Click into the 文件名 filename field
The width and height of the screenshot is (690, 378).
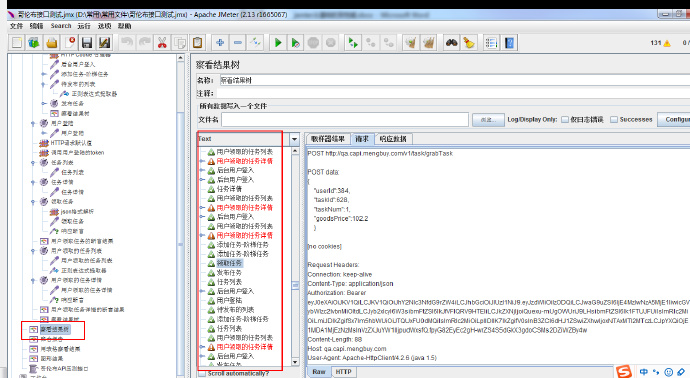click(345, 120)
